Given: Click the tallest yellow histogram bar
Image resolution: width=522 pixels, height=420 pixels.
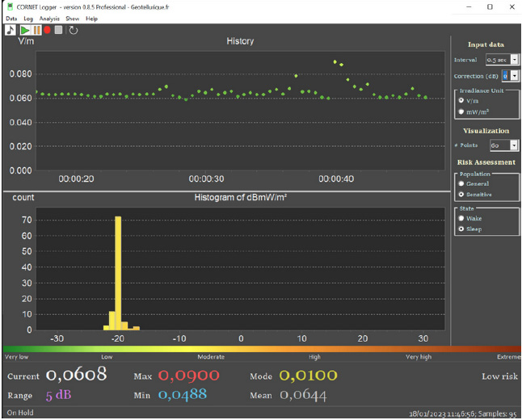Looking at the screenshot, I should pyautogui.click(x=118, y=273).
